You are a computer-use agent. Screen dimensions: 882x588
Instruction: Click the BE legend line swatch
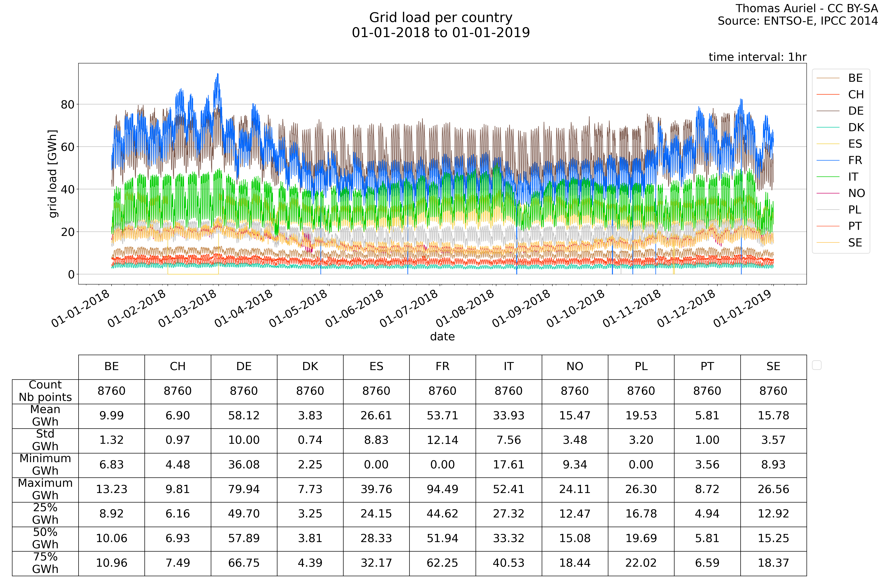pyautogui.click(x=828, y=78)
